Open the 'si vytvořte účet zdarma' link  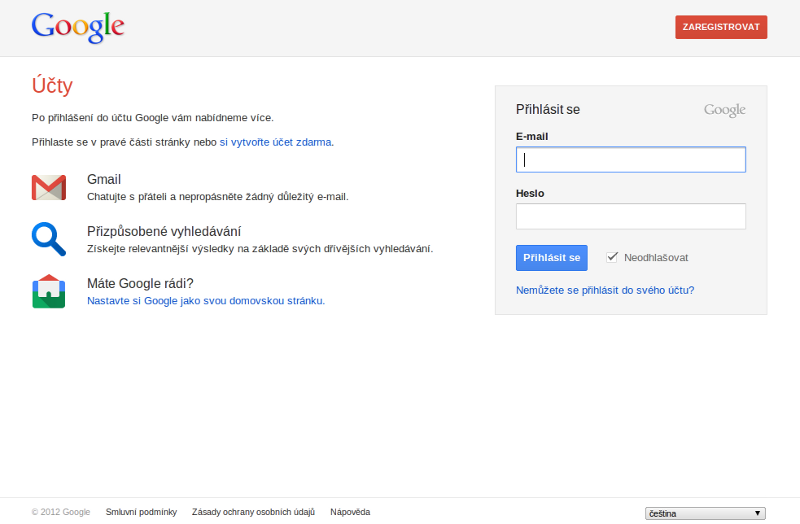coord(276,142)
